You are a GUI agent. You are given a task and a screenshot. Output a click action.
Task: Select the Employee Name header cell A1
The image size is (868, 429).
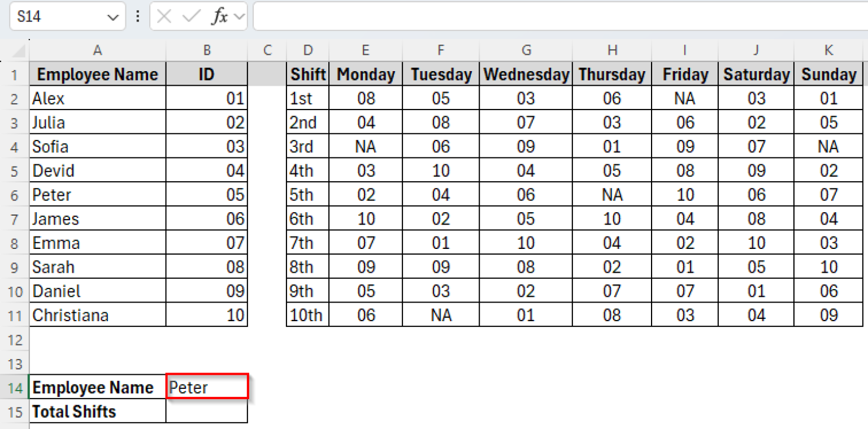click(x=97, y=74)
